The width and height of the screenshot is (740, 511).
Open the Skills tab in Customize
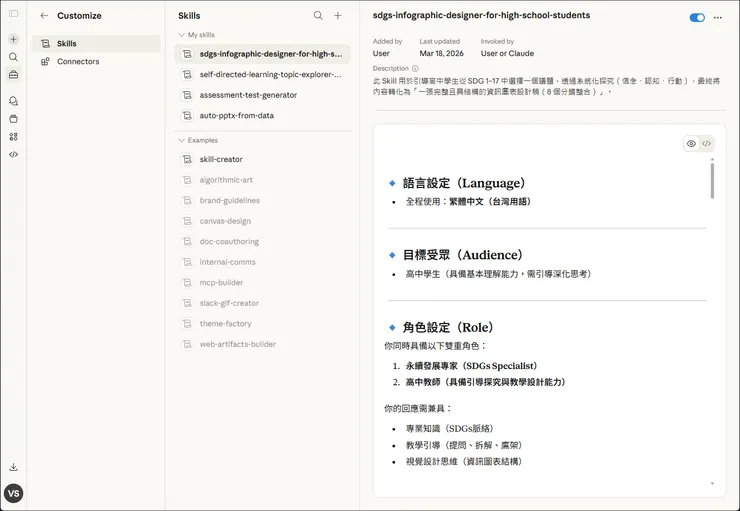pos(96,43)
